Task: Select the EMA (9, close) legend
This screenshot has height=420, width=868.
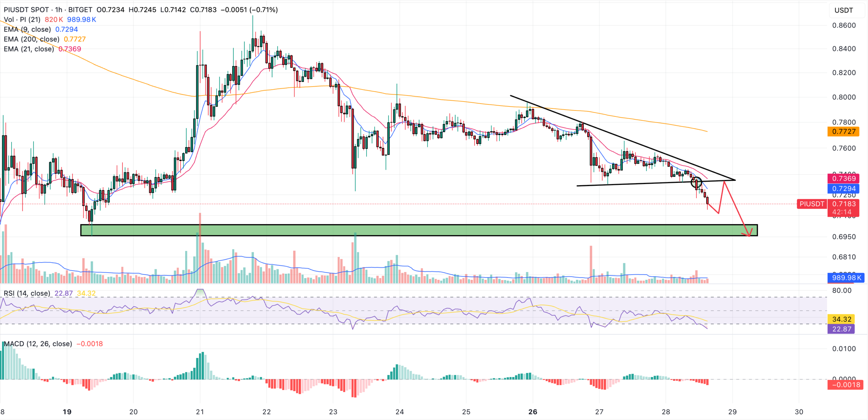Action: tap(27, 29)
